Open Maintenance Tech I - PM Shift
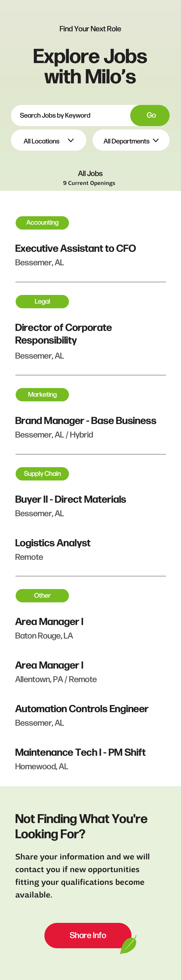This screenshot has height=980, width=181. coord(80,752)
